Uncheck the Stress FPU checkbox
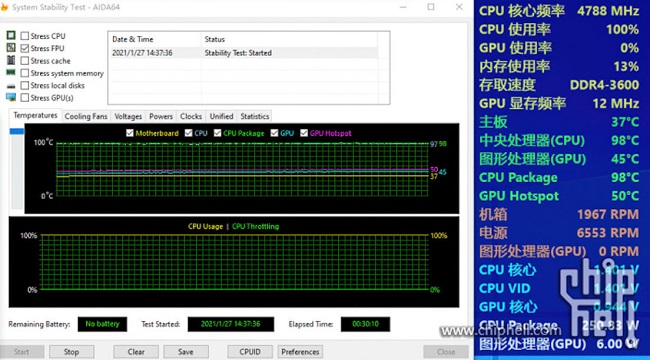Screen dimensions: 650x360 24,48
